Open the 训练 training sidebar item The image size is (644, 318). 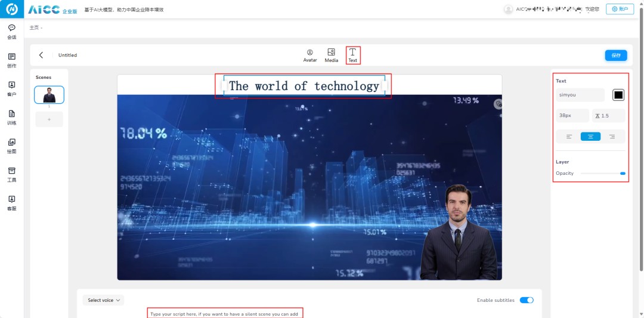pyautogui.click(x=12, y=118)
